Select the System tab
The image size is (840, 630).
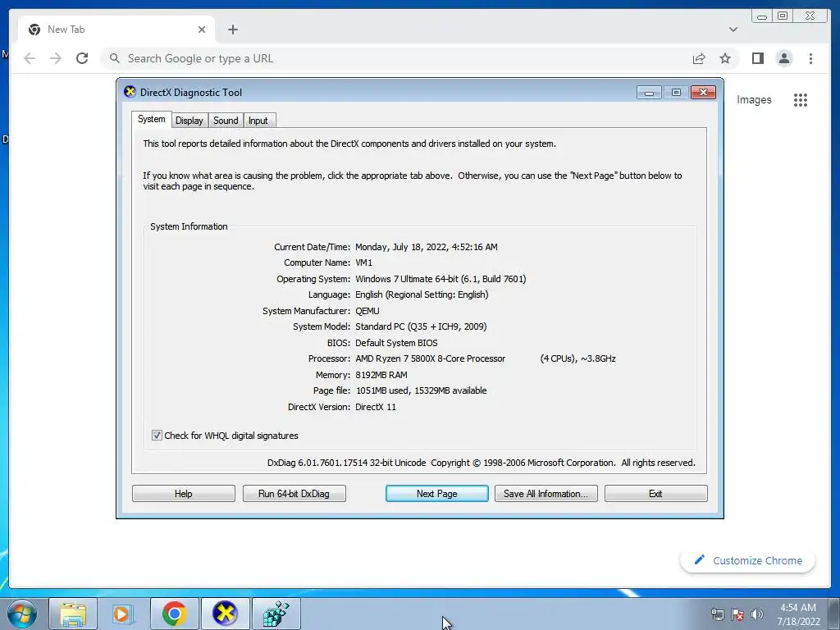pos(151,119)
